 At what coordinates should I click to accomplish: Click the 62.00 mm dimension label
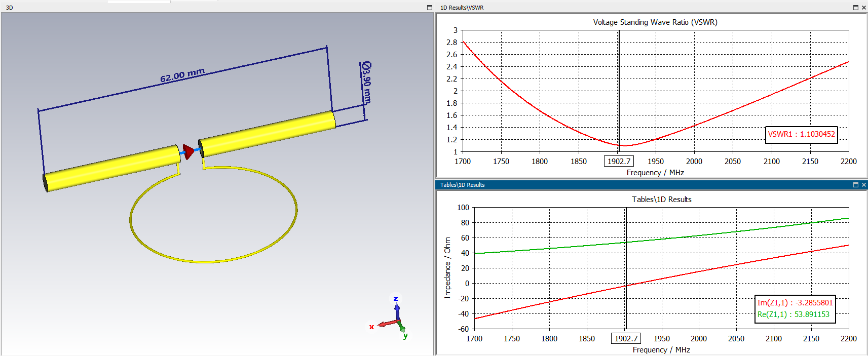pos(182,75)
